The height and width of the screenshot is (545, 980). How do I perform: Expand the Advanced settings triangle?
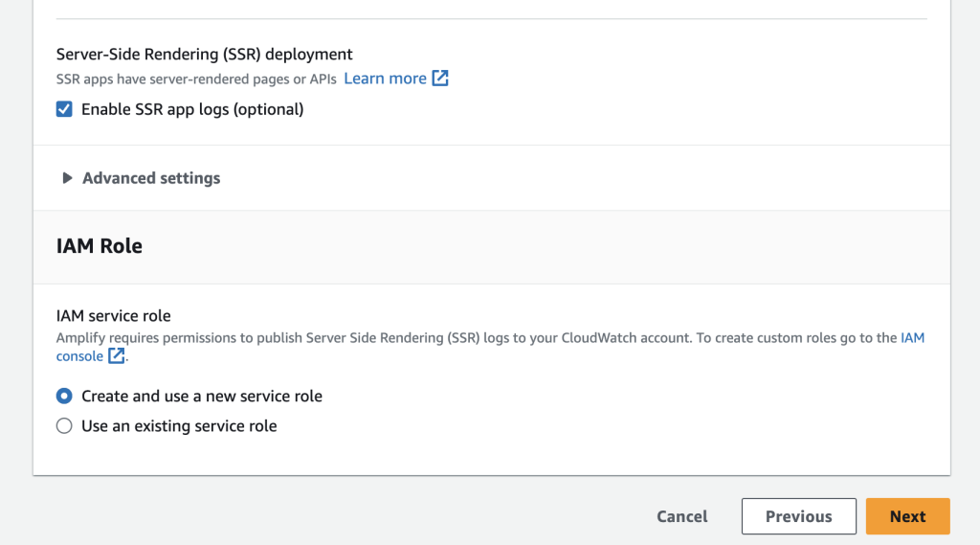[67, 178]
